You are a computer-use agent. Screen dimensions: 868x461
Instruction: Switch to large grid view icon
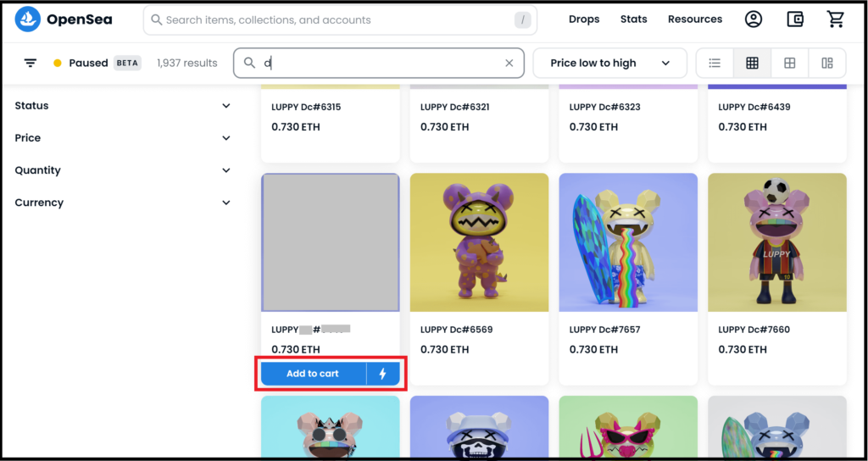click(x=790, y=63)
